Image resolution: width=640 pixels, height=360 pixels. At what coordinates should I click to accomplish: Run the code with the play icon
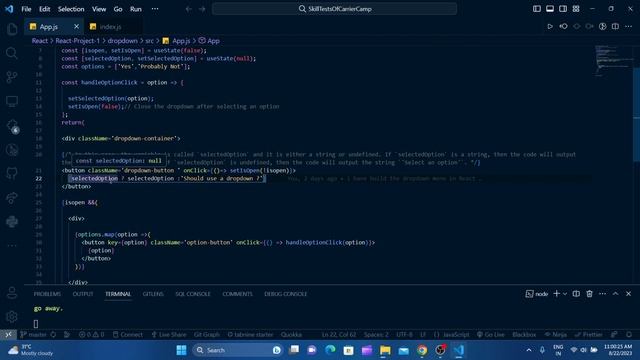pyautogui.click(x=550, y=27)
